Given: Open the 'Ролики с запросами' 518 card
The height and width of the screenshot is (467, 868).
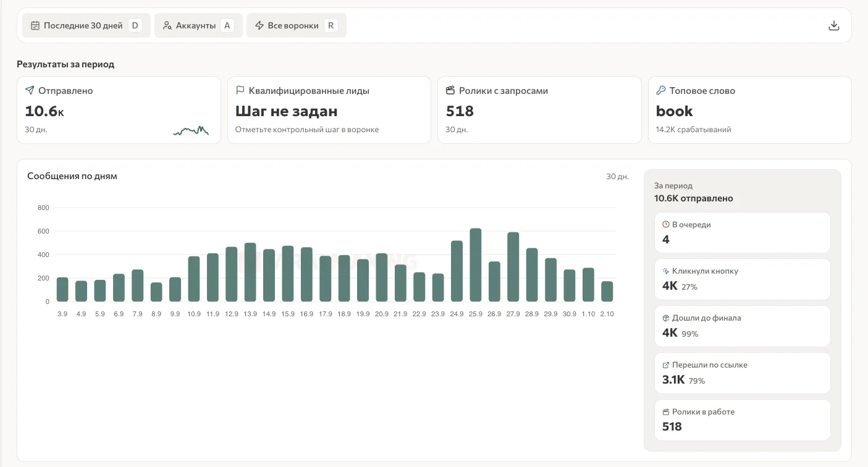Looking at the screenshot, I should (x=539, y=110).
